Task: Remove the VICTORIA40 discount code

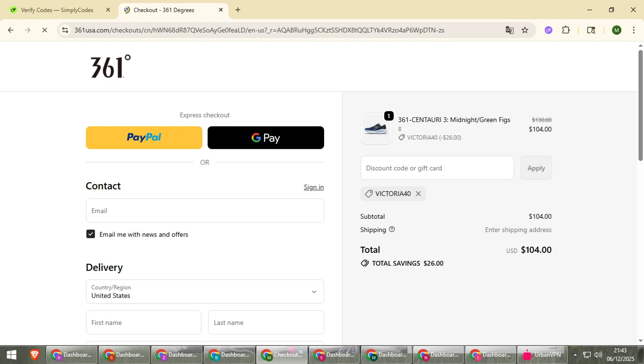Action: 418,194
